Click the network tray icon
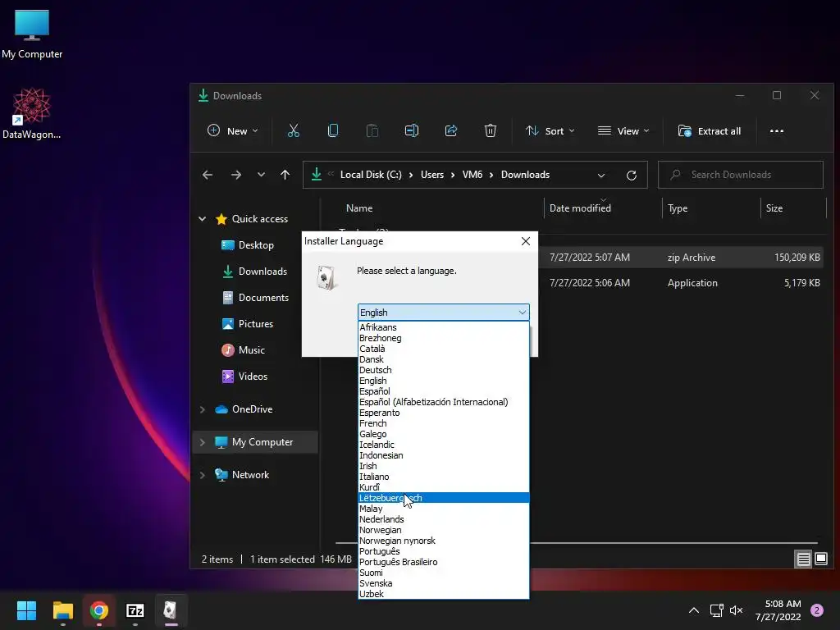Image resolution: width=840 pixels, height=630 pixels. click(716, 610)
